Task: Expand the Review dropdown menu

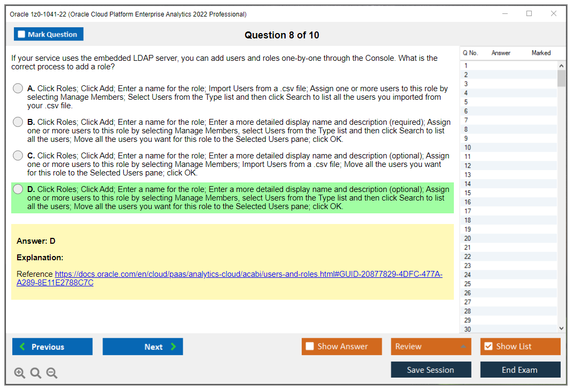Action: pyautogui.click(x=463, y=347)
